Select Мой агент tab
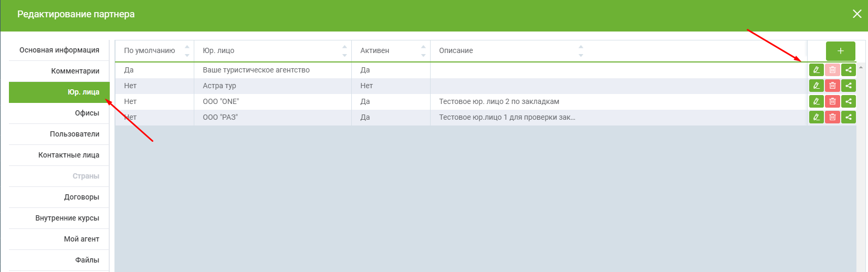Viewport: 868px width, 272px height. (59, 239)
